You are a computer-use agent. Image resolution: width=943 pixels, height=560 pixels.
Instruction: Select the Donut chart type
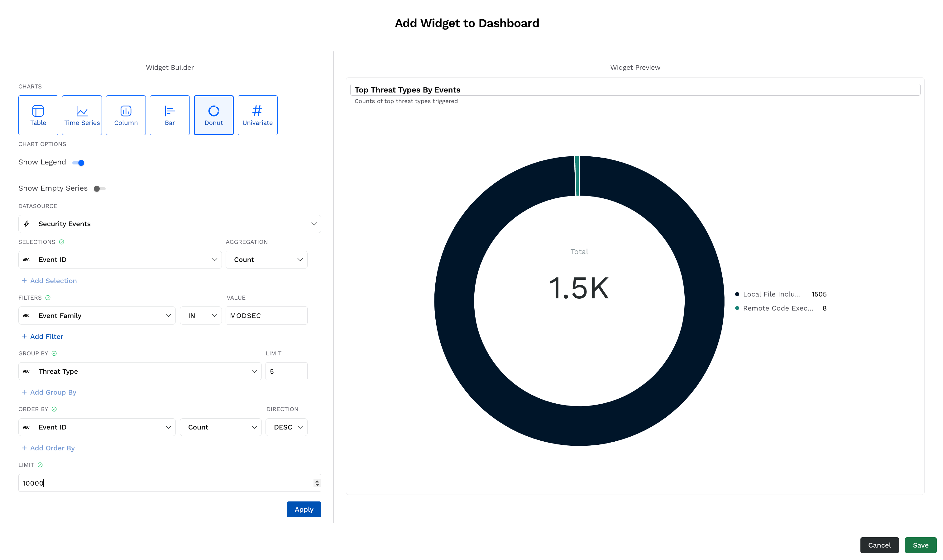pos(214,115)
